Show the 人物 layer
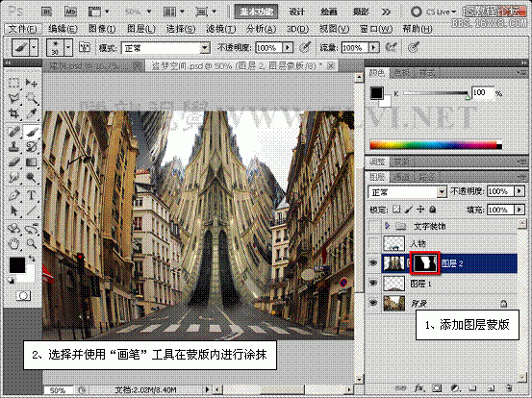Viewport: 532px width, 398px height. pos(373,243)
